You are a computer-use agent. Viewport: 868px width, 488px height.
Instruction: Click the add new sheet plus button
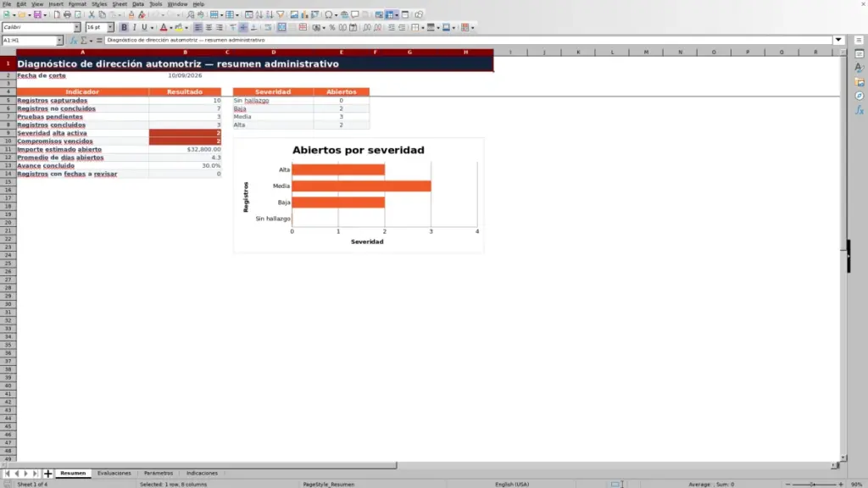coord(47,473)
